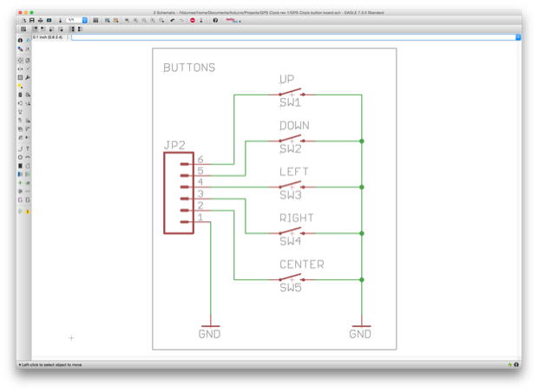The image size is (538, 392).
Task: Select the Polygon tool
Action: [28, 166]
